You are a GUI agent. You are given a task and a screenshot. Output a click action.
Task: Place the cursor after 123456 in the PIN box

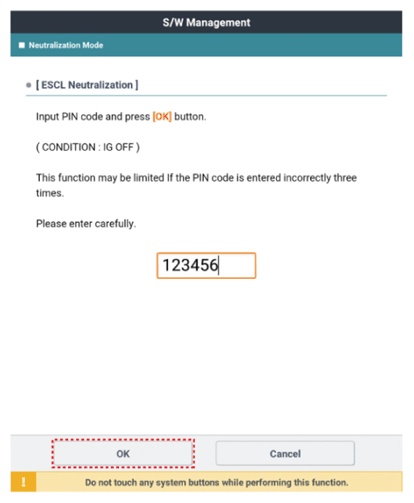coord(219,266)
